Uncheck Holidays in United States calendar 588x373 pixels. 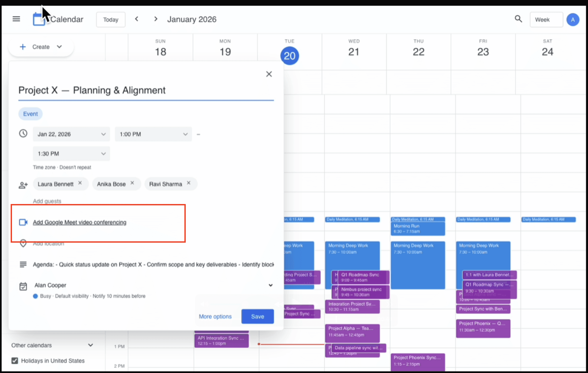click(x=15, y=361)
